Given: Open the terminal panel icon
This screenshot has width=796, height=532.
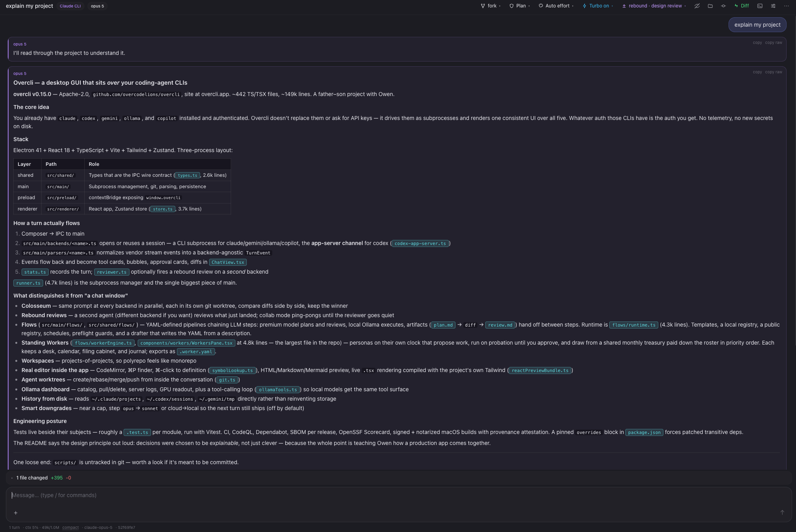Looking at the screenshot, I should tap(760, 6).
